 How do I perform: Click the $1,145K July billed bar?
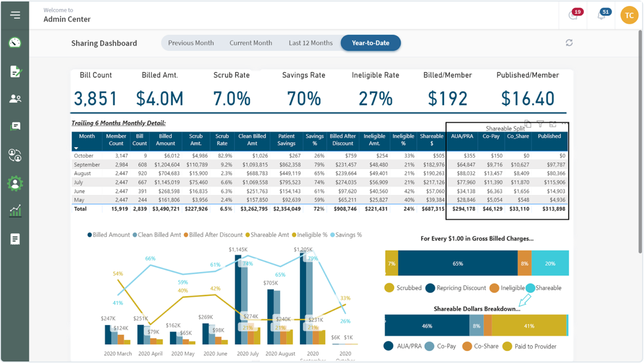238,299
